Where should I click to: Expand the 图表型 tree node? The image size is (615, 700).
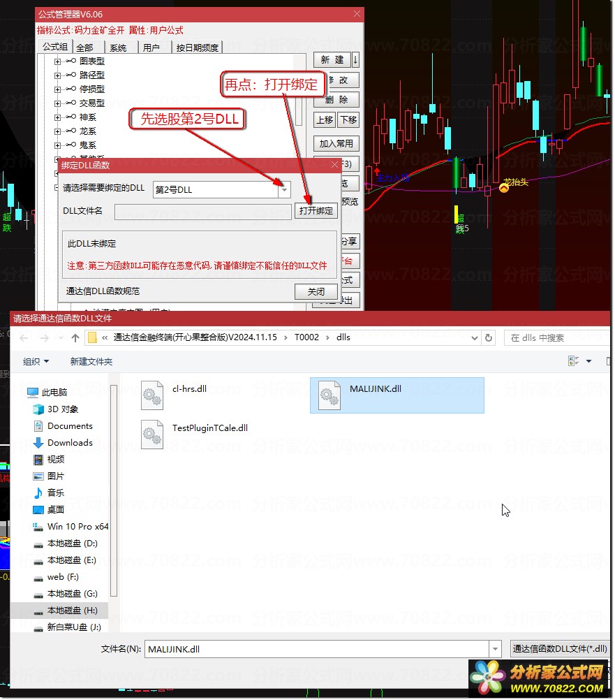coord(57,61)
